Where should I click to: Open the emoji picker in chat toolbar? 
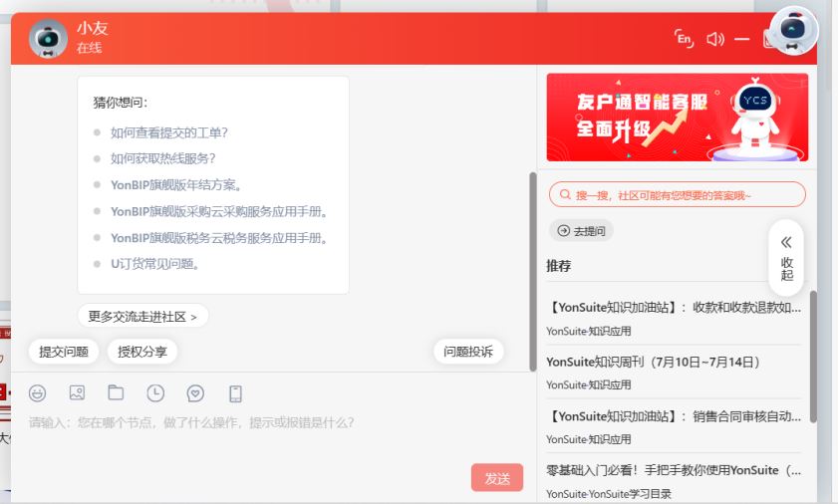click(x=38, y=392)
